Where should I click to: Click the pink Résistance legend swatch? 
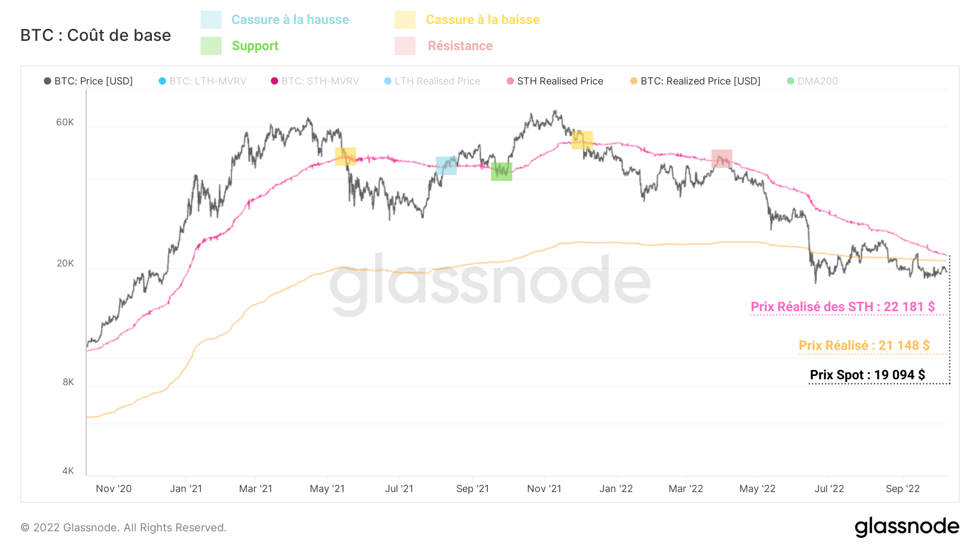tap(405, 46)
